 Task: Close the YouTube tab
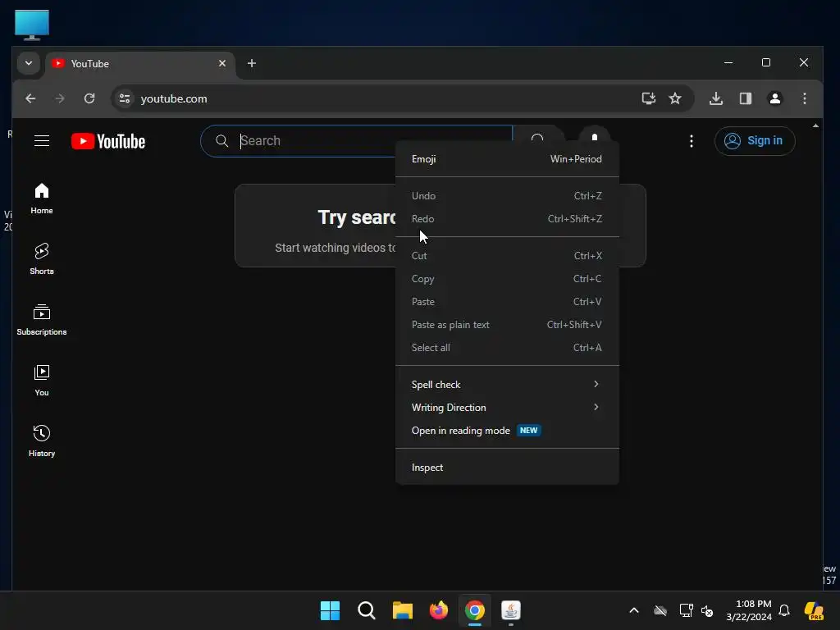pyautogui.click(x=222, y=63)
